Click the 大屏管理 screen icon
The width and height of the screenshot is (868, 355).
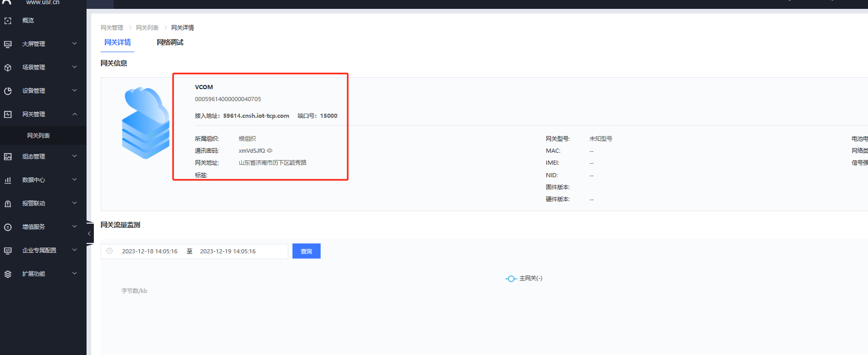click(8, 44)
